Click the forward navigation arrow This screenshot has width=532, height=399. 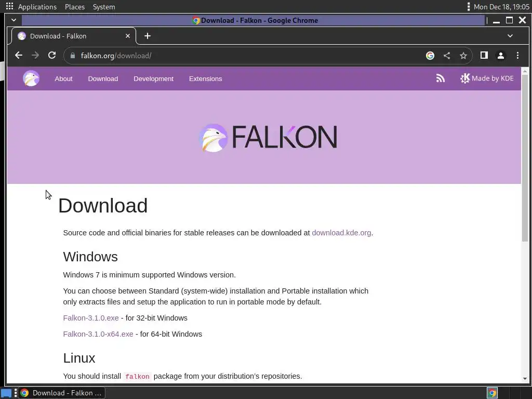[35, 55]
